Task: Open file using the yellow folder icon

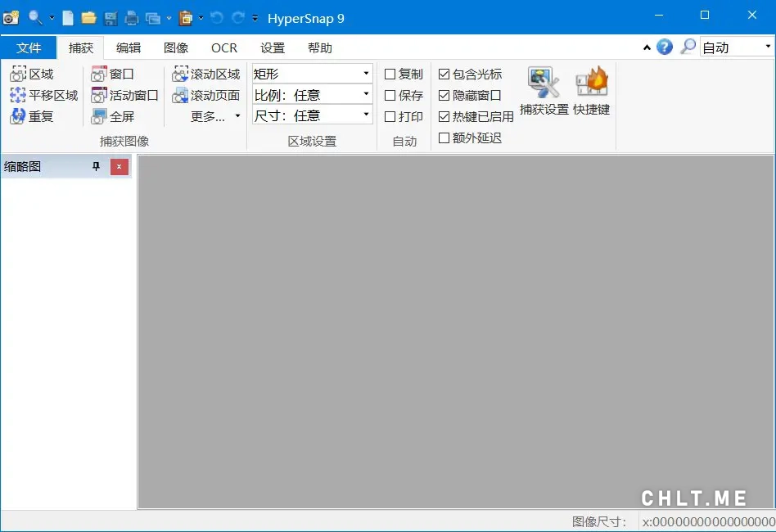Action: tap(88, 18)
